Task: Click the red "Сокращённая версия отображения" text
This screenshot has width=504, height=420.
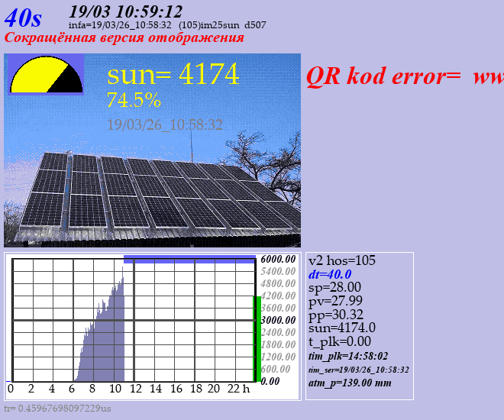Action: coord(124,37)
